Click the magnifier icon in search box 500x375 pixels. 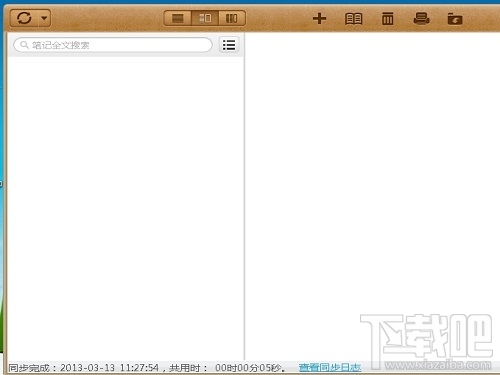point(24,44)
